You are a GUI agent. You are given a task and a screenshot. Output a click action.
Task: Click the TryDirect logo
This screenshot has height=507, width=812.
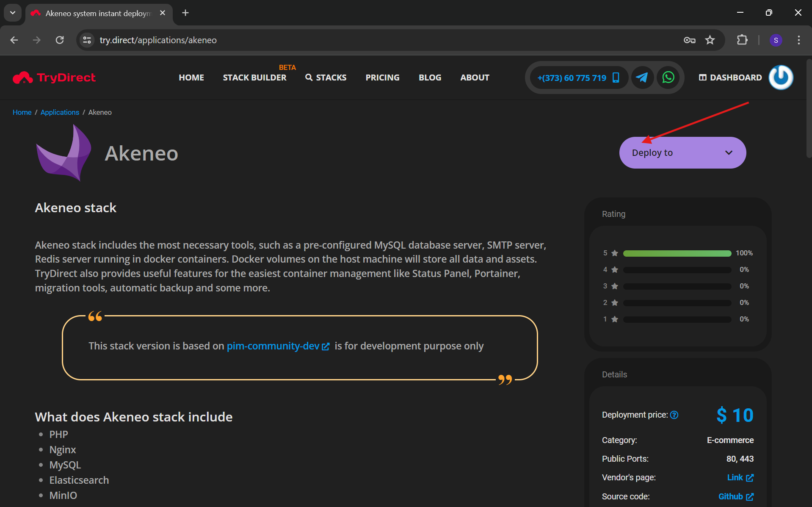click(54, 78)
